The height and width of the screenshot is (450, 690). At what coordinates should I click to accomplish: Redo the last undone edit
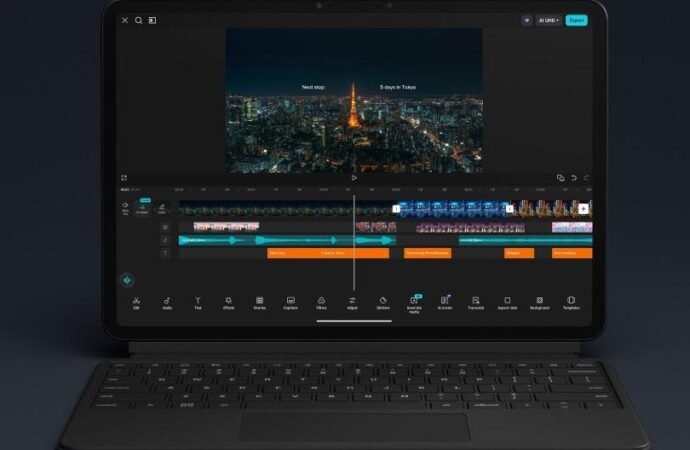pyautogui.click(x=586, y=178)
